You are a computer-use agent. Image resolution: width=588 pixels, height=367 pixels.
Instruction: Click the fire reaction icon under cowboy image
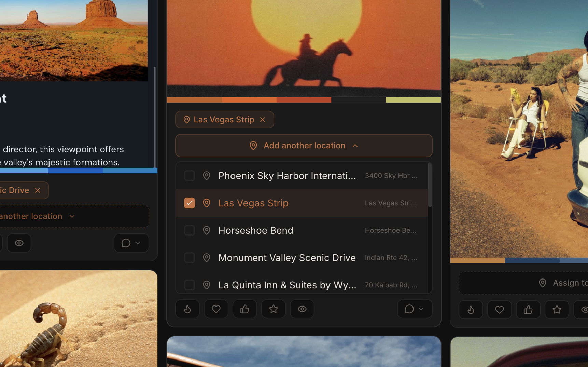point(187,309)
